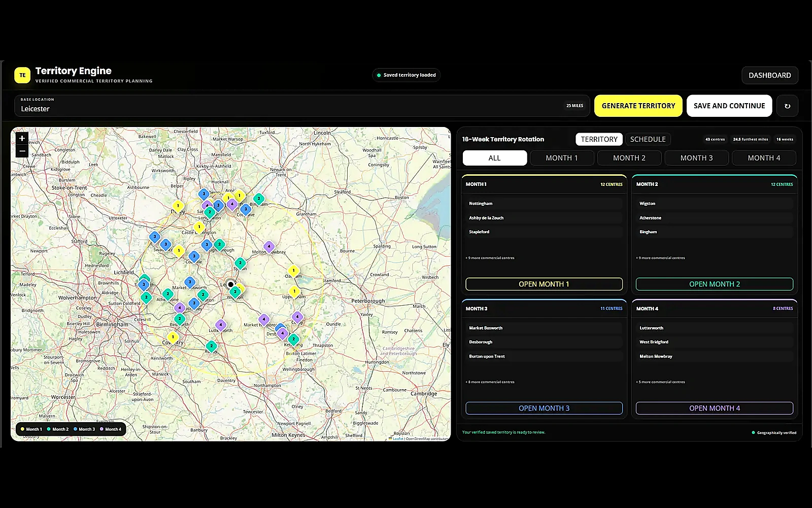Click the blue marker near Market Bosworth

[190, 282]
